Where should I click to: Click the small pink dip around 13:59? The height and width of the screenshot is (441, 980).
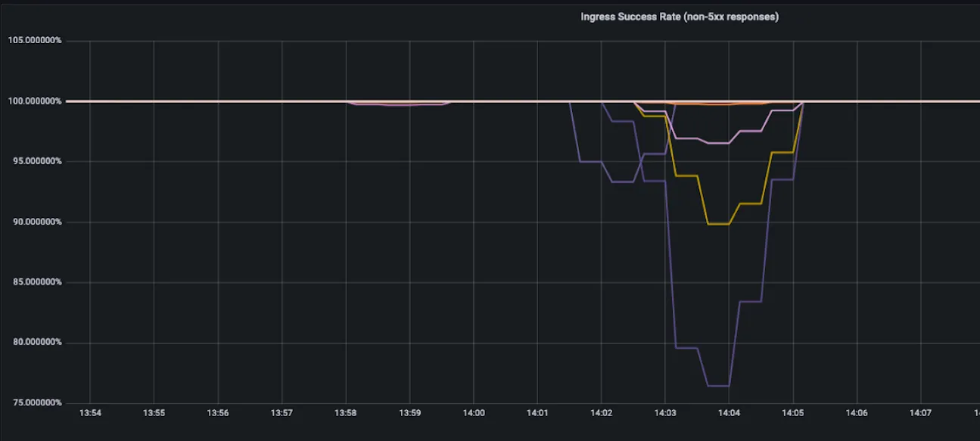point(400,104)
